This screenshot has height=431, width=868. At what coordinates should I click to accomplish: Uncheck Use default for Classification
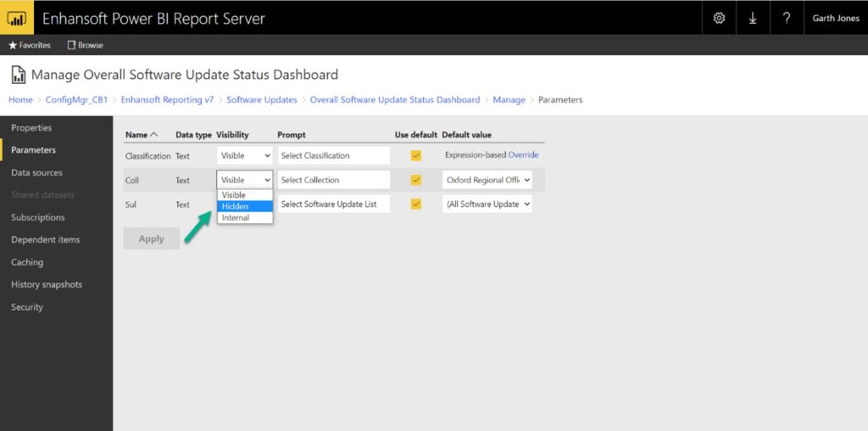[415, 155]
